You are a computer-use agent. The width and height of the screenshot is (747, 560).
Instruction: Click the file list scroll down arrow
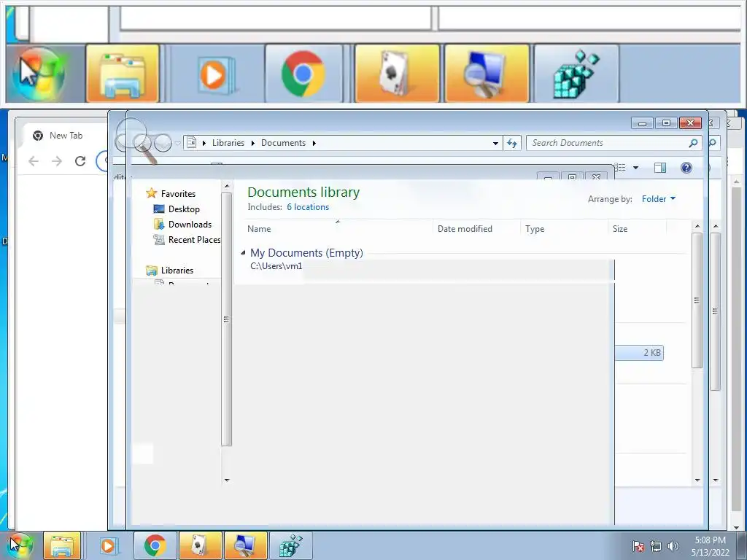[x=697, y=480]
